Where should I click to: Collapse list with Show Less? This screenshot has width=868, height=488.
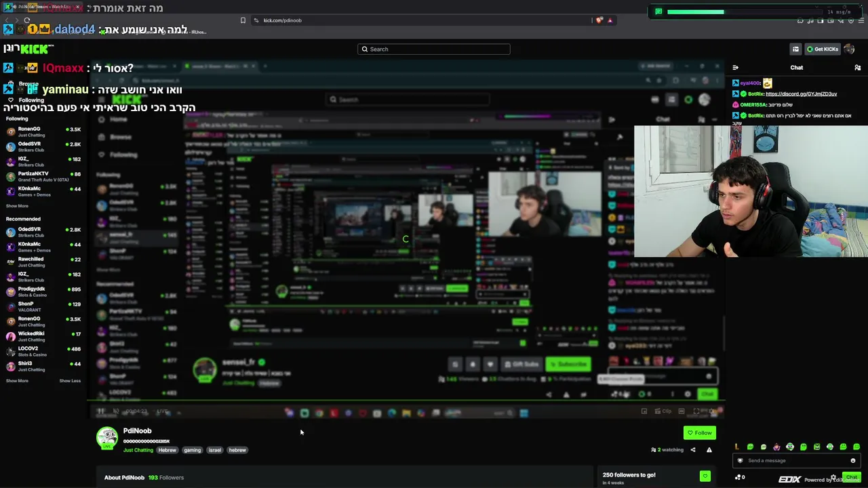(x=70, y=381)
